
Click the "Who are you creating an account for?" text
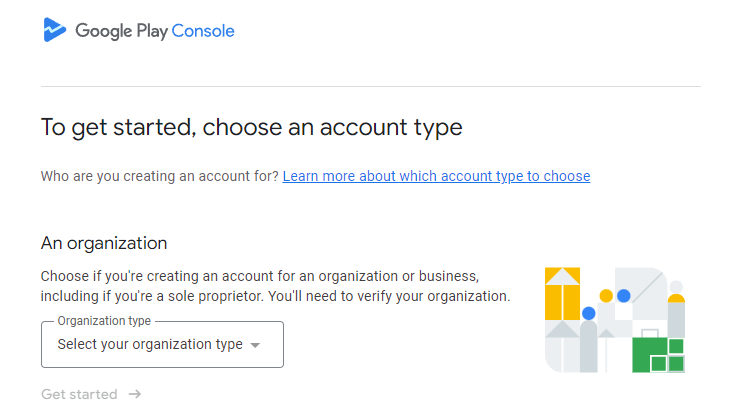159,176
